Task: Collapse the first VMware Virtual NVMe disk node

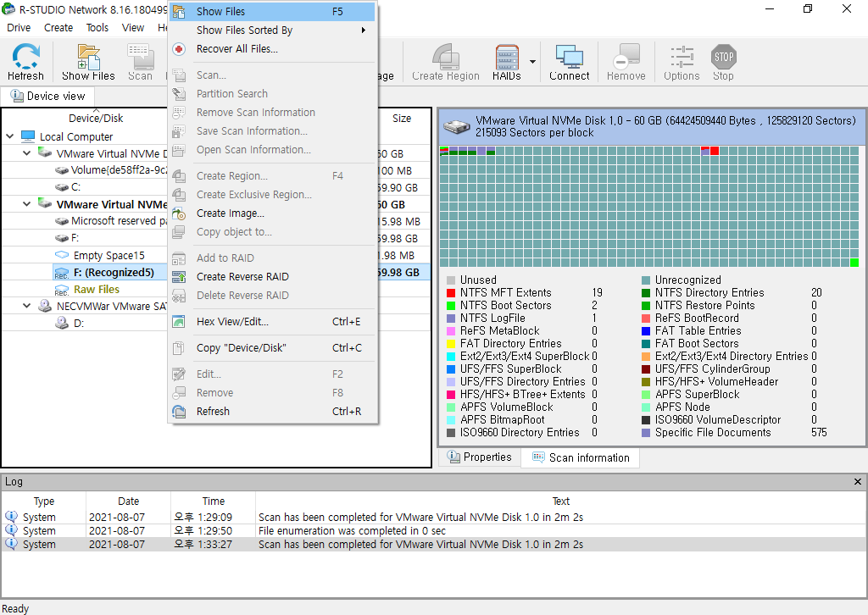Action: pos(26,153)
